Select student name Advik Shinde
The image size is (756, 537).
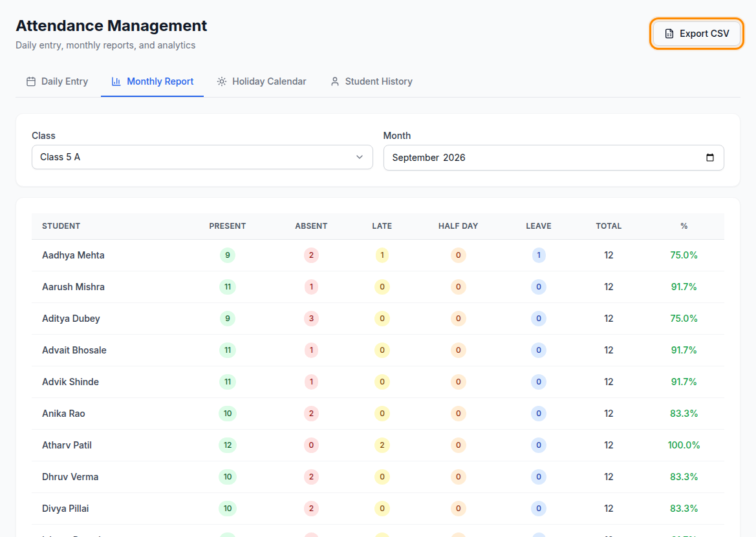click(x=70, y=382)
